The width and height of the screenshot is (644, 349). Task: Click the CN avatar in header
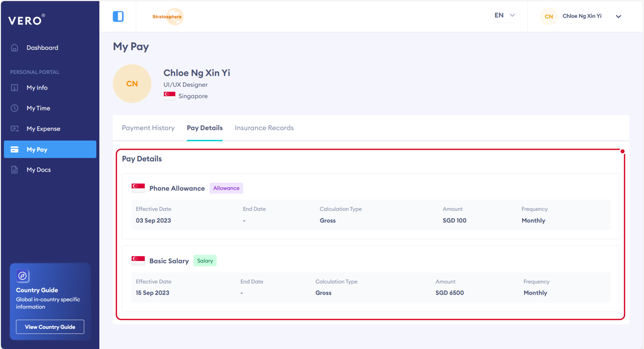pyautogui.click(x=549, y=16)
